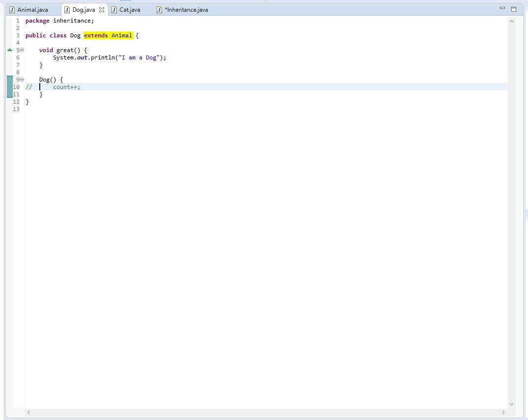Click the vertical scrollbar down arrow
Viewport: 528px width, 420px height.
click(x=511, y=404)
